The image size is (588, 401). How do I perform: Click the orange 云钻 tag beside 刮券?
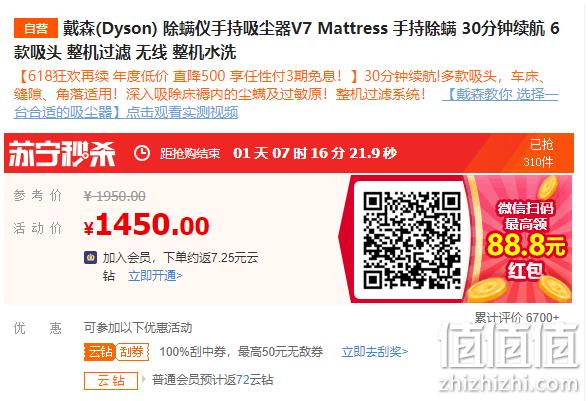(99, 352)
